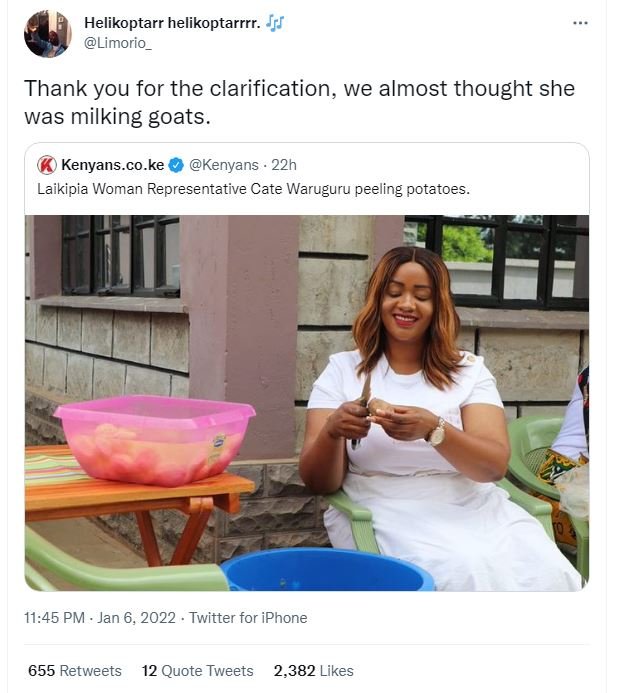Viewport: 621px width, 693px height.
Task: Open the quoted tweet's 22h timestamp
Action: tap(282, 164)
